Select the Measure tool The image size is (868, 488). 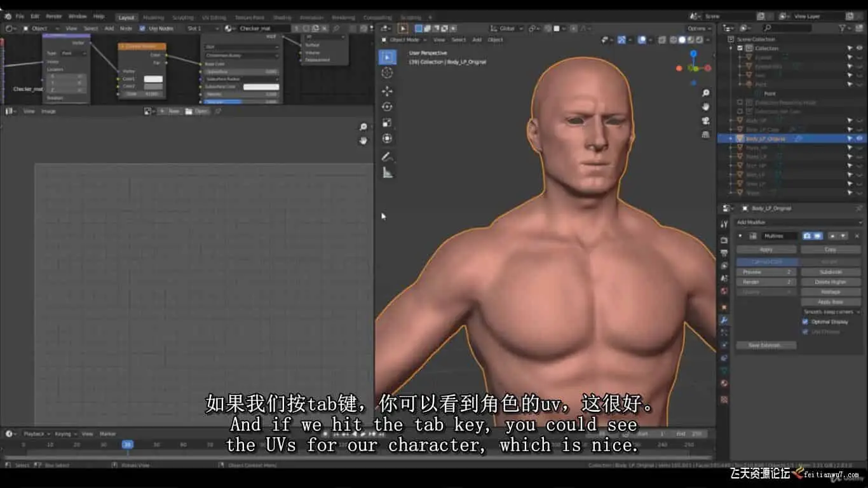coord(387,173)
